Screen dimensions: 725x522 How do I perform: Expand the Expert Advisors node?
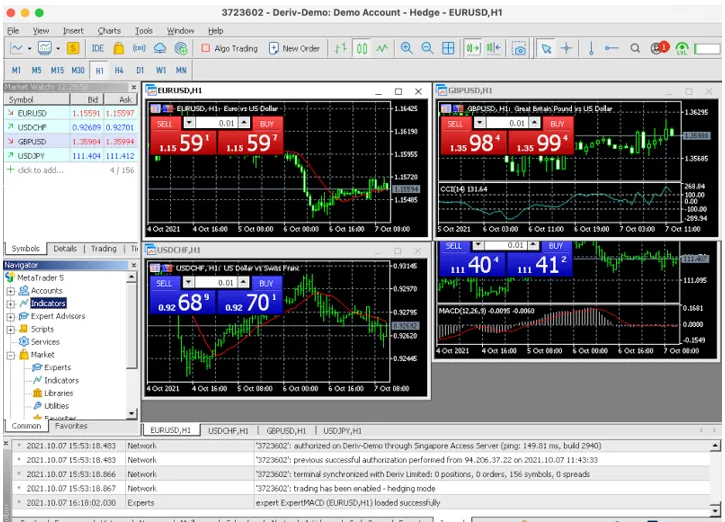(10, 317)
